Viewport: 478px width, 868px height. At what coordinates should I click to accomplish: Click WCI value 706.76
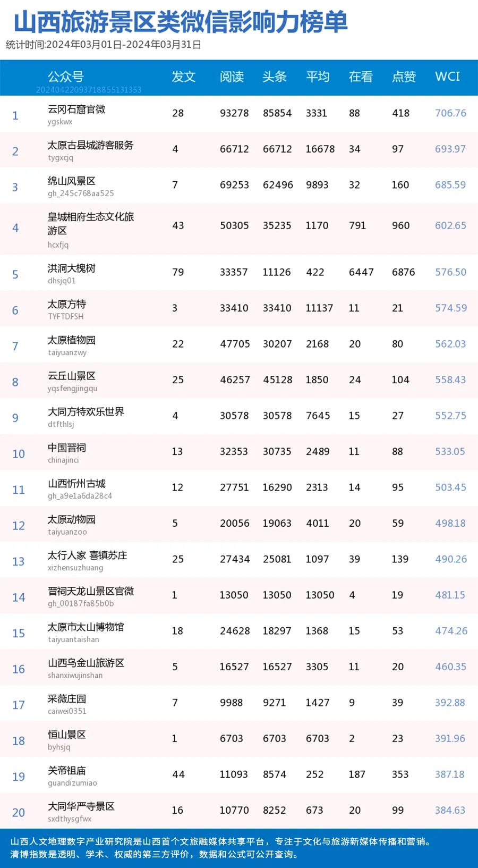pos(450,113)
